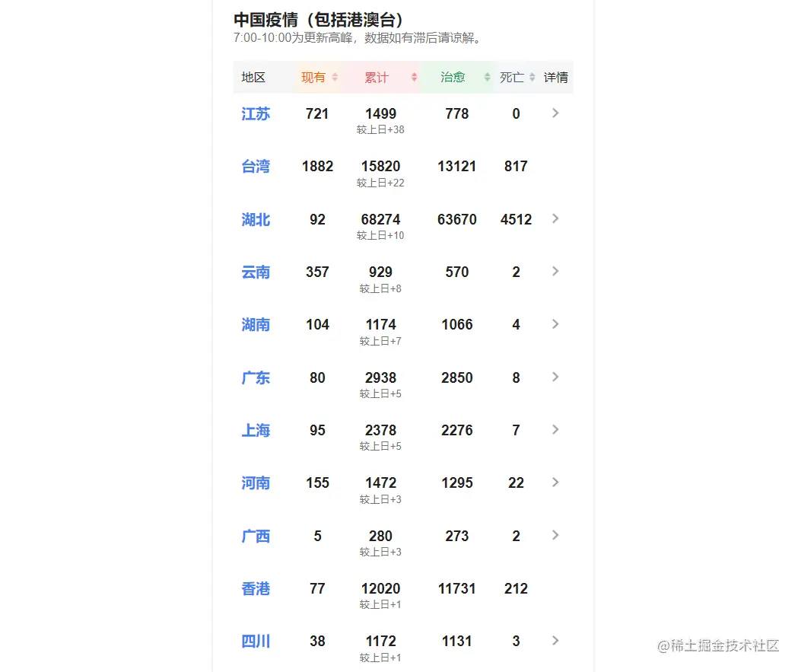Click the 治愈 column header
Screen dimensions: 798x672
453,78
